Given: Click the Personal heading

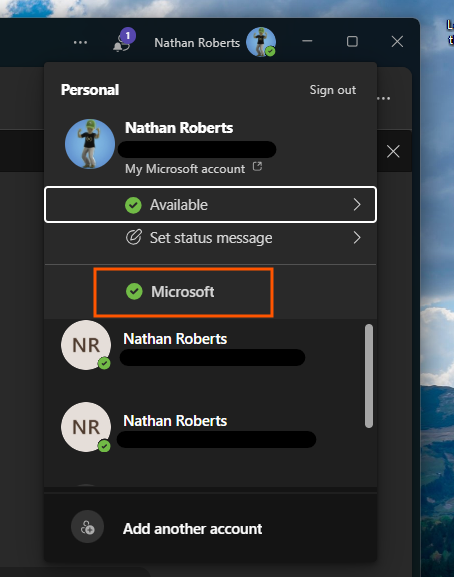Looking at the screenshot, I should pyautogui.click(x=90, y=90).
